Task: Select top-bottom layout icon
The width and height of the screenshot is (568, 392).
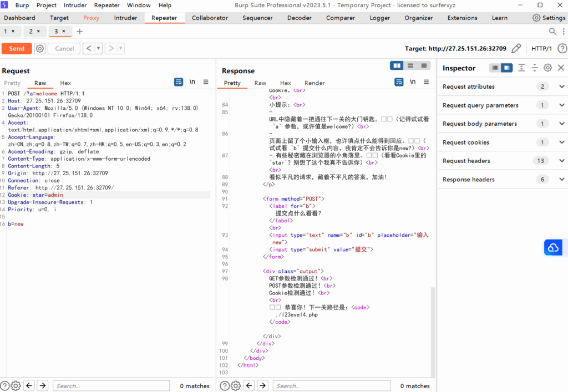Action: coord(410,65)
